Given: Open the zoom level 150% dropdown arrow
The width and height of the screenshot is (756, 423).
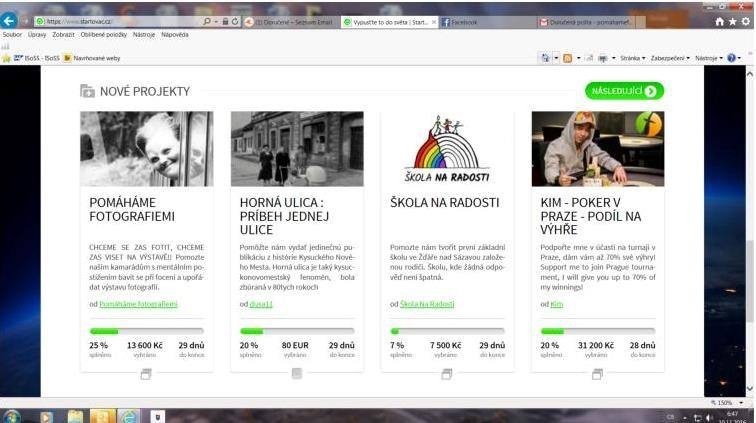Looking at the screenshot, I should [x=742, y=402].
